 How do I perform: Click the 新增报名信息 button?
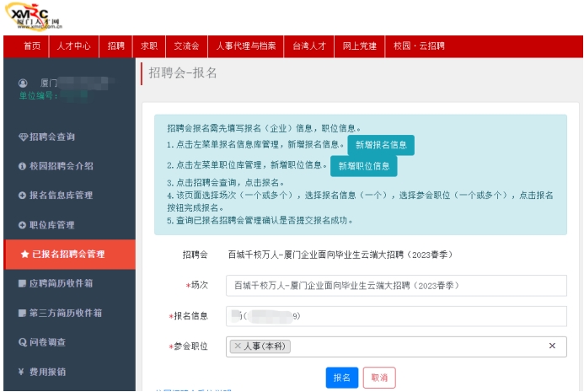pyautogui.click(x=381, y=145)
